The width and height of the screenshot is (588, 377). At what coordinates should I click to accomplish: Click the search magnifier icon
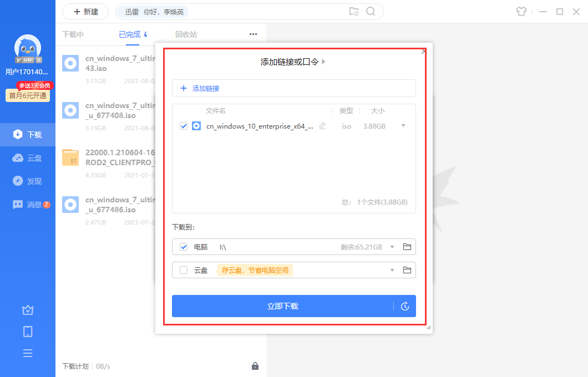371,12
